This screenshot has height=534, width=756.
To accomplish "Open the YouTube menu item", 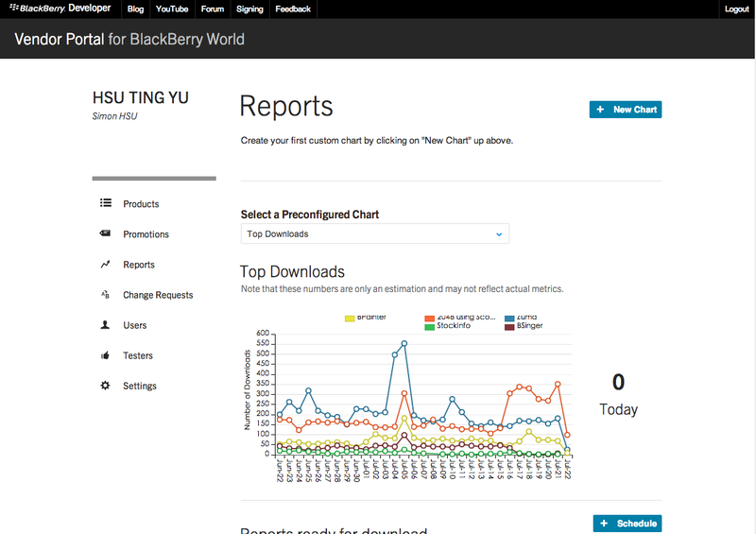I will point(172,9).
